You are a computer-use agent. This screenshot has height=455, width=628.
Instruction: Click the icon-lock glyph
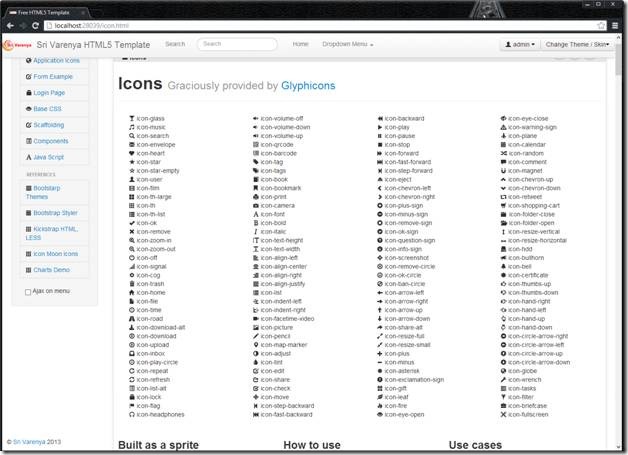tap(132, 397)
